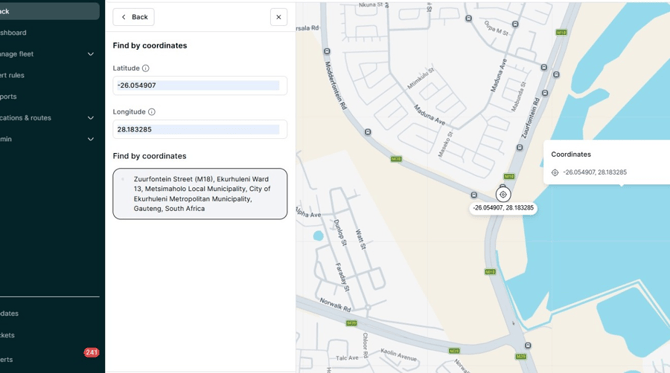
Task: Expand Locations & routes sidebar chevron
Action: [91, 118]
